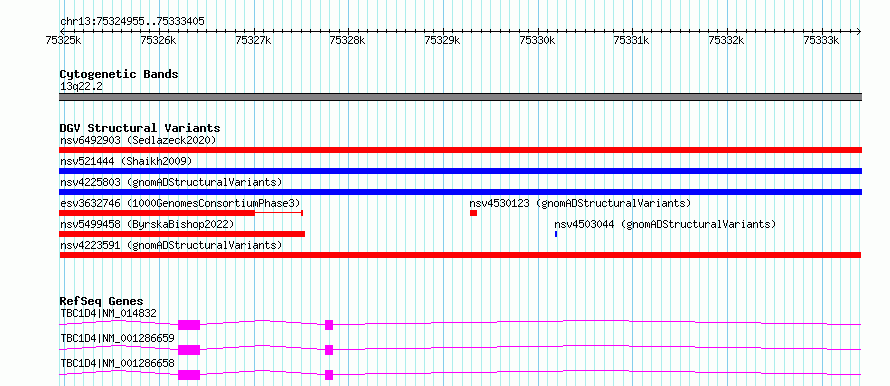The image size is (890, 386).
Task: Click the small exon of TBC1D4|NM_001286659
Action: point(329,350)
